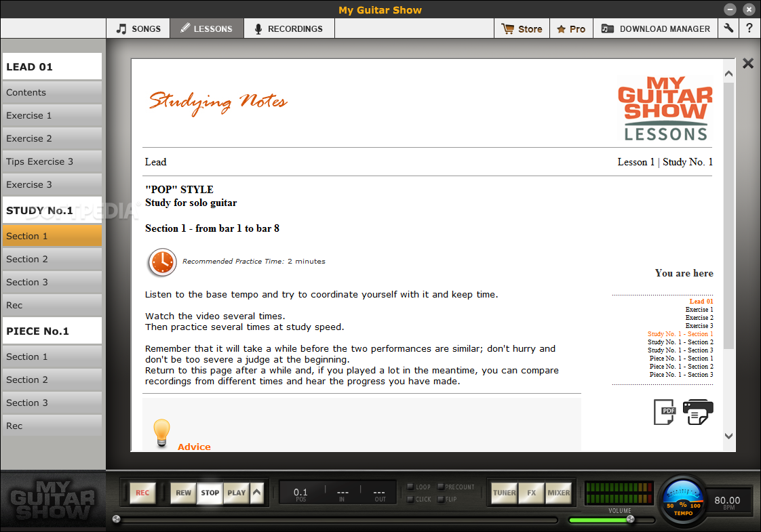Click the 80.00 BPM display
761x532 pixels.
pyautogui.click(x=727, y=502)
